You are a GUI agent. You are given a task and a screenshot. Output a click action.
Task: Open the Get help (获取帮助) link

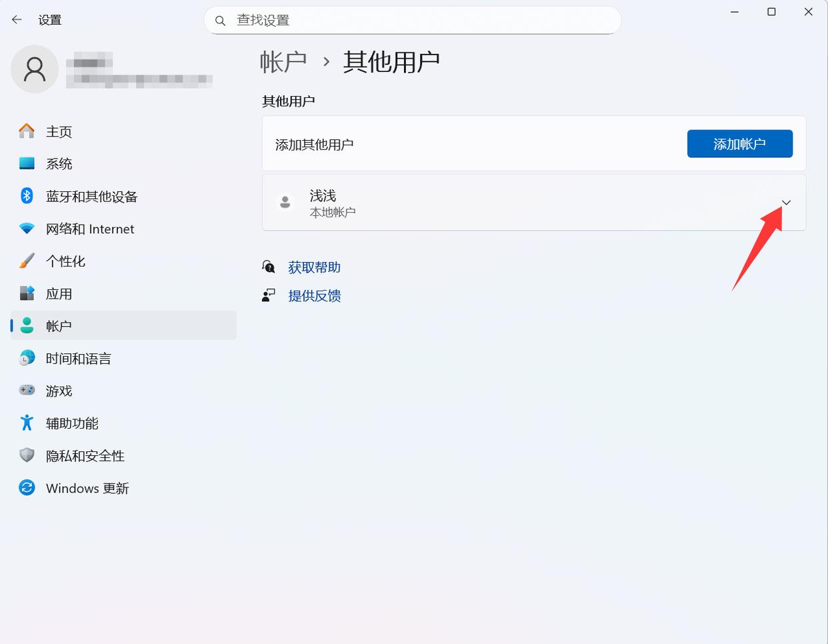[x=314, y=267]
